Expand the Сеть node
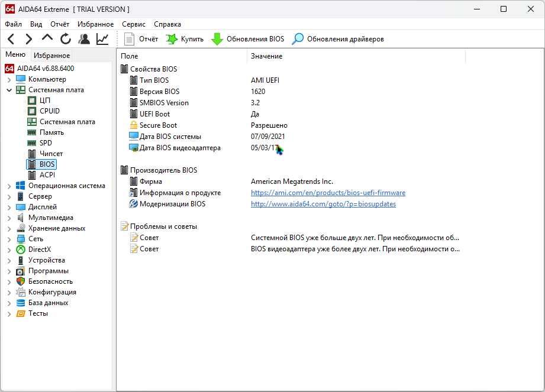The height and width of the screenshot is (392, 545). pos(9,239)
